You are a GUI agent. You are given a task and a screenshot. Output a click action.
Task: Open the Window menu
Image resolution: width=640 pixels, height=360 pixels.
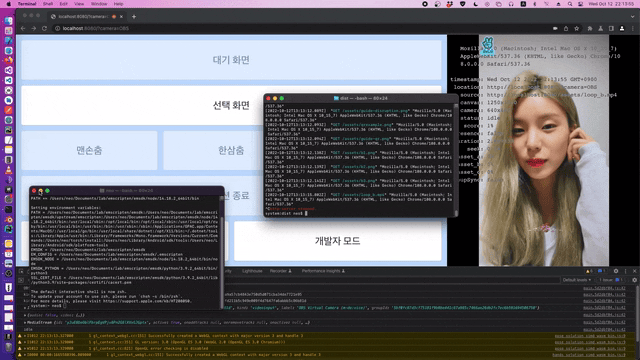click(99, 4)
